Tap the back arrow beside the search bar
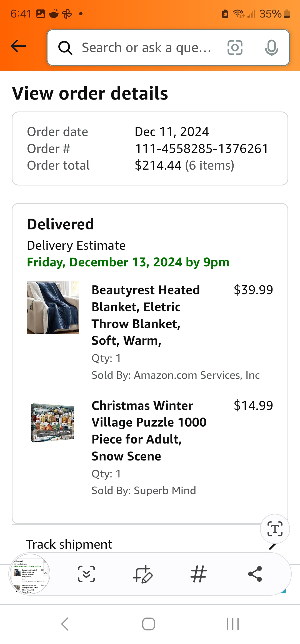The width and height of the screenshot is (300, 644). (x=19, y=46)
